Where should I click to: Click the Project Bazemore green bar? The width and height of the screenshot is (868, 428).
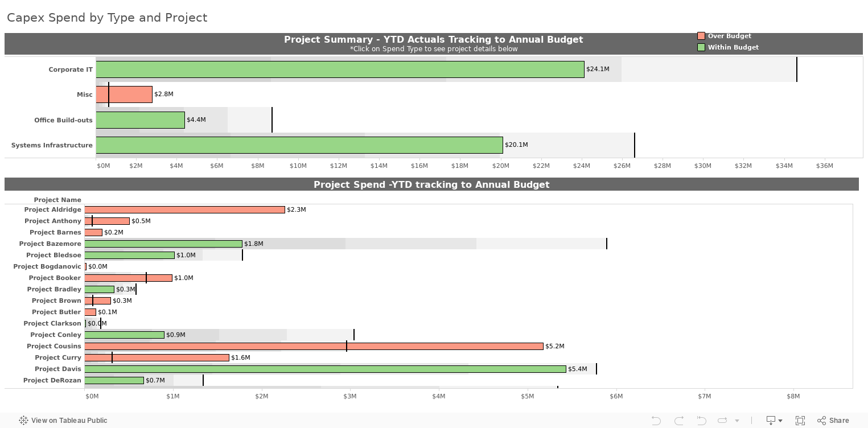[163, 244]
